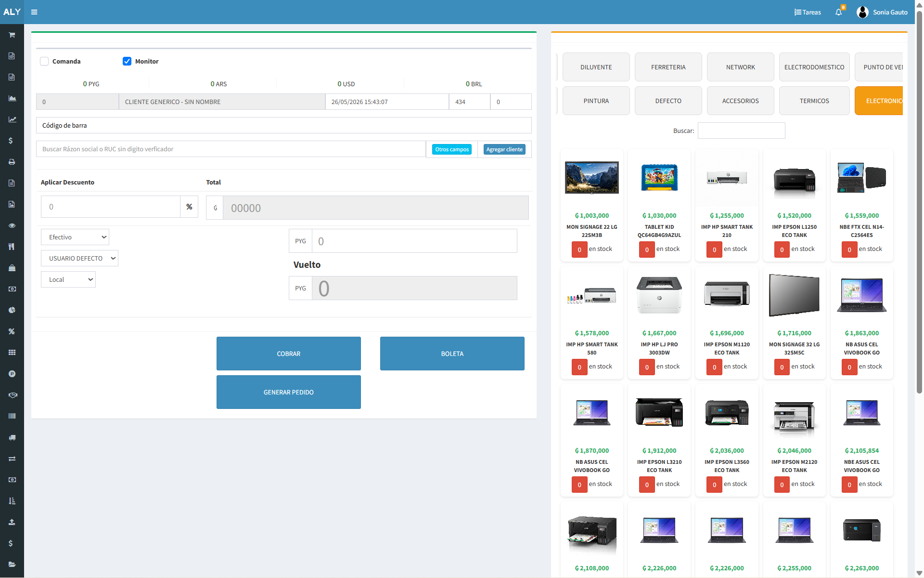
Task: Click the Razón social or RUC search field
Action: [x=231, y=149]
